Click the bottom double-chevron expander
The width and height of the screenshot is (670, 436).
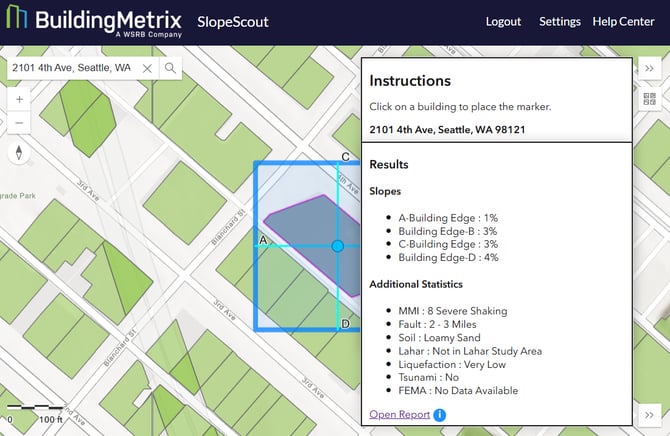coord(649,415)
